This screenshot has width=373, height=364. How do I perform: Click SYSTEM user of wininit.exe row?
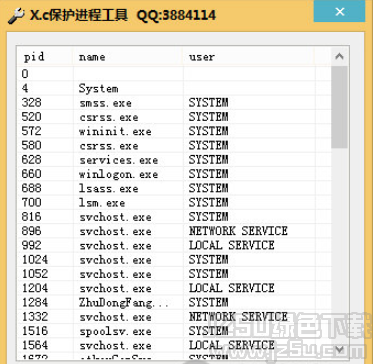(208, 131)
